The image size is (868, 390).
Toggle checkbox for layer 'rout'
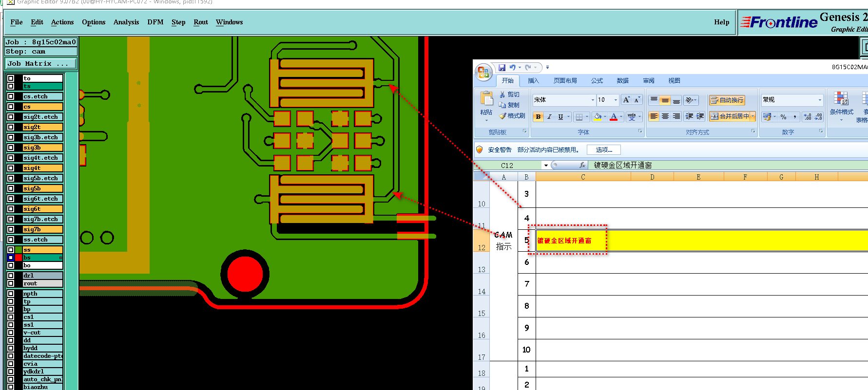(11, 283)
